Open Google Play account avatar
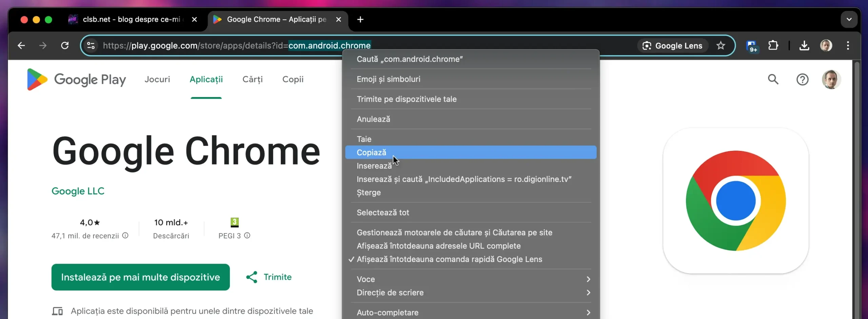Screen dimensions: 868x319 pyautogui.click(x=831, y=79)
